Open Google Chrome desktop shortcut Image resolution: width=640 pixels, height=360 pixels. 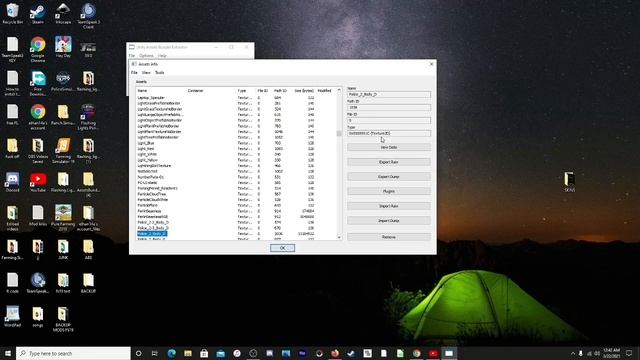[x=38, y=49]
